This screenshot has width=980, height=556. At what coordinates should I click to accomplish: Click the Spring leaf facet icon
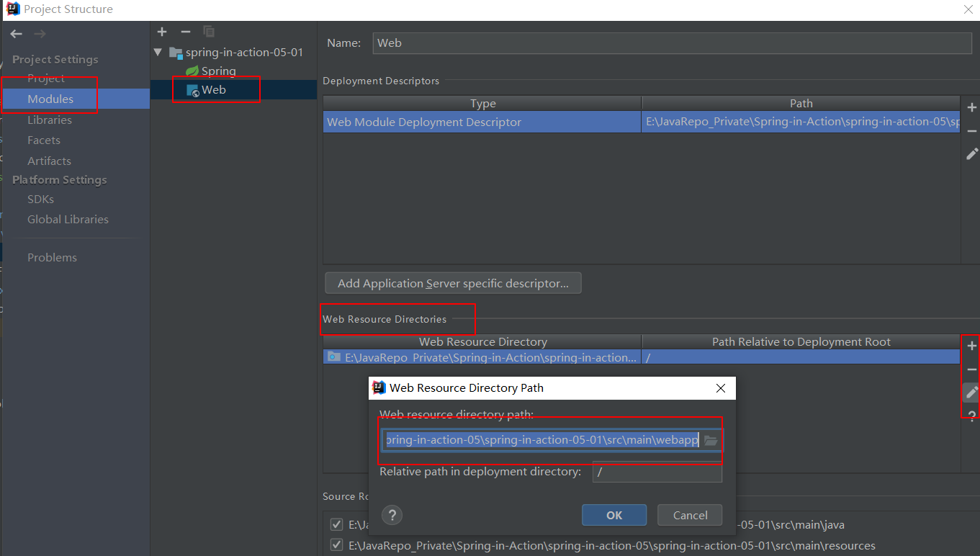click(x=192, y=71)
